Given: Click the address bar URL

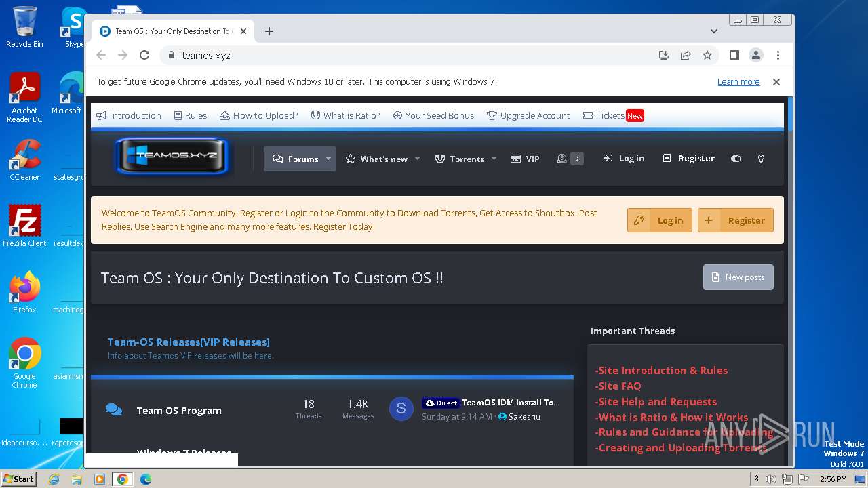Looking at the screenshot, I should 206,56.
